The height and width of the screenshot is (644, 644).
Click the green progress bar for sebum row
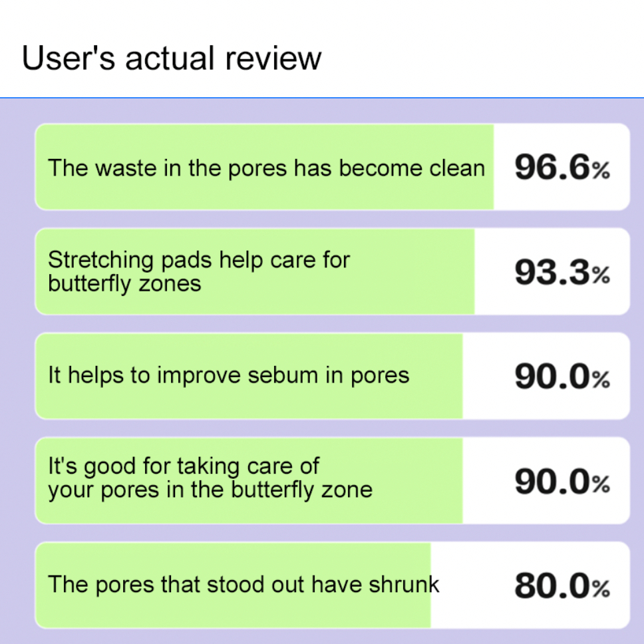click(x=249, y=376)
